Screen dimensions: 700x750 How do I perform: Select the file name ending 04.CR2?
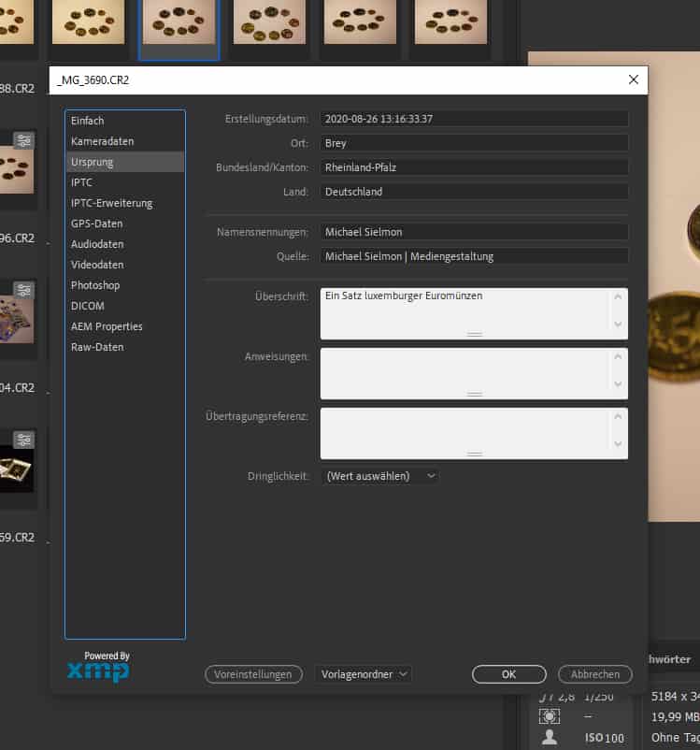(x=17, y=388)
